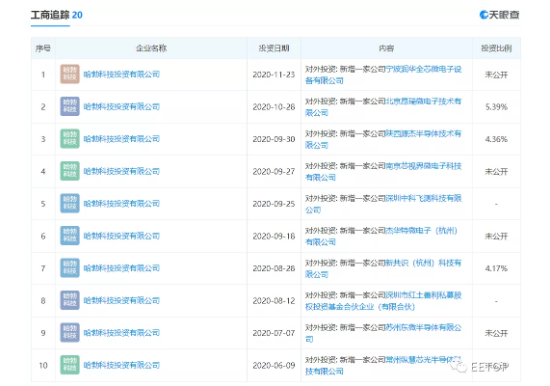Open 哈勃科技投资有限公司 link in row 1
550x386 pixels.
point(122,74)
